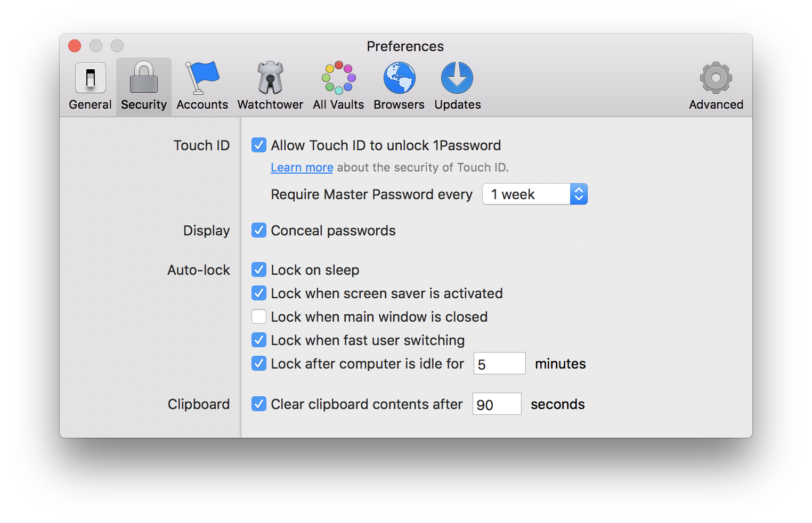The width and height of the screenshot is (812, 523).
Task: Close the Preferences window
Action: tap(75, 46)
